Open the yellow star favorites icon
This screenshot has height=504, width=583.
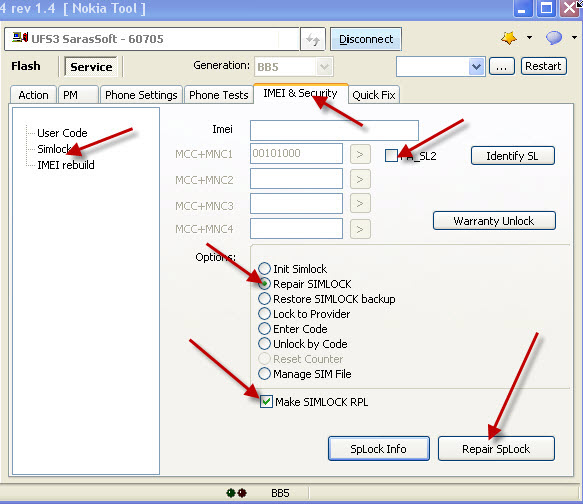pyautogui.click(x=509, y=38)
